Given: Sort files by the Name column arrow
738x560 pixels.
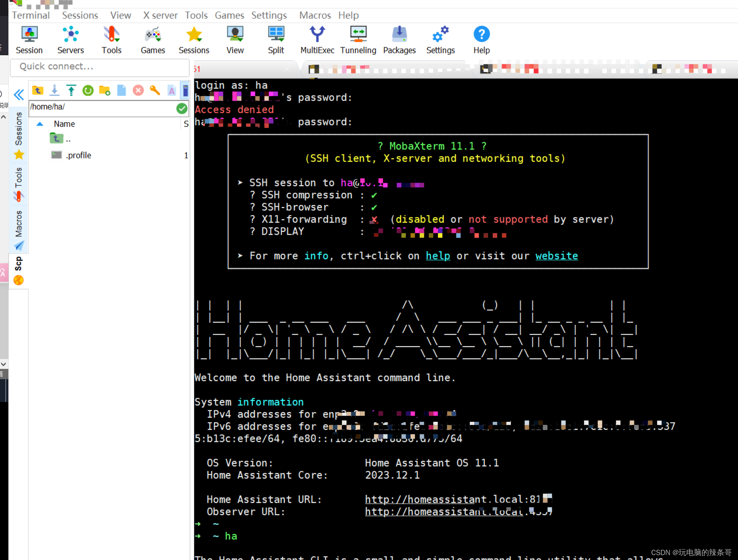Looking at the screenshot, I should pos(40,124).
